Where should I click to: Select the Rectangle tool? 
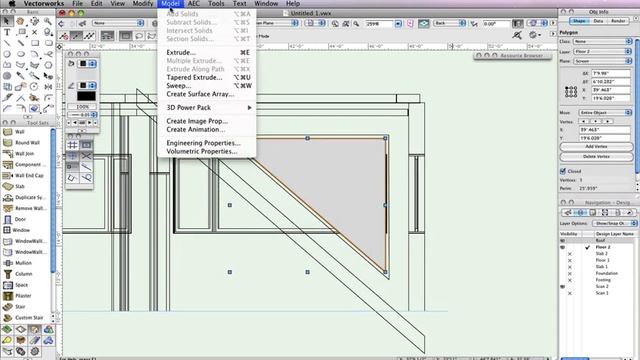[34, 43]
